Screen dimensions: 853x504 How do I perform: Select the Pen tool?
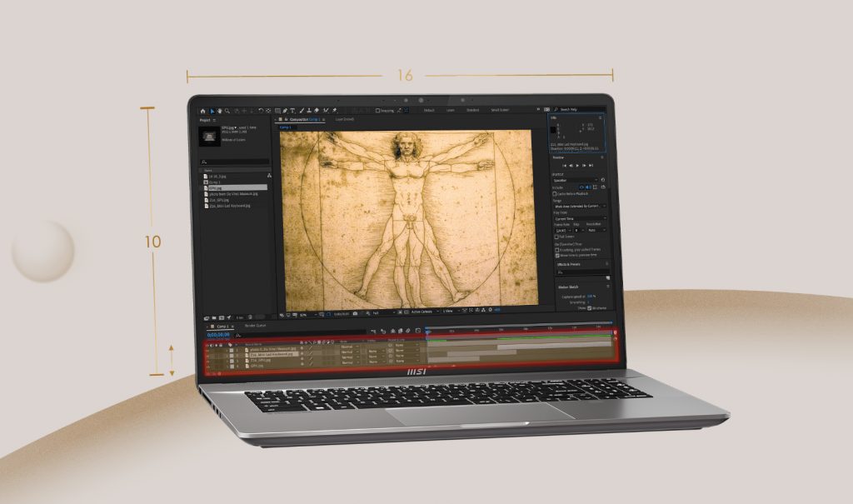pos(285,111)
